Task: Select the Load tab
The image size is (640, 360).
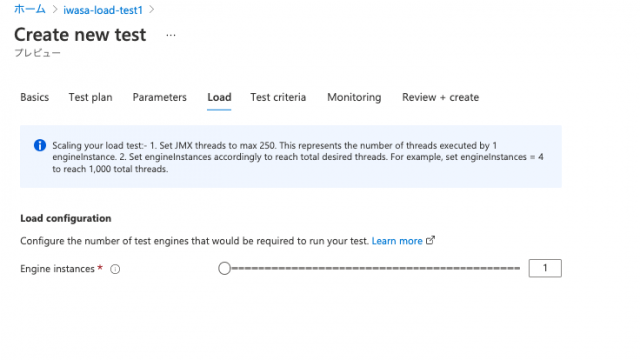Action: pos(219,97)
